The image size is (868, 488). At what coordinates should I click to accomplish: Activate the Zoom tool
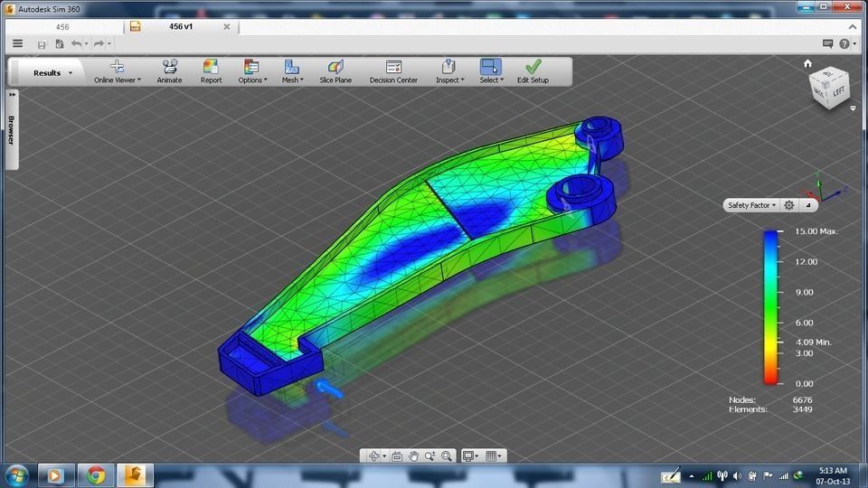[429, 455]
